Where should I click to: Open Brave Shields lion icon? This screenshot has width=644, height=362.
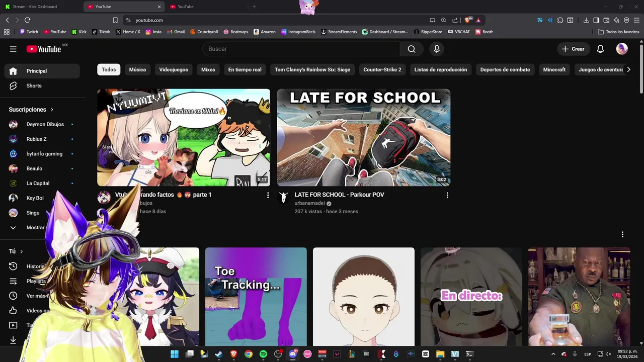tap(468, 20)
